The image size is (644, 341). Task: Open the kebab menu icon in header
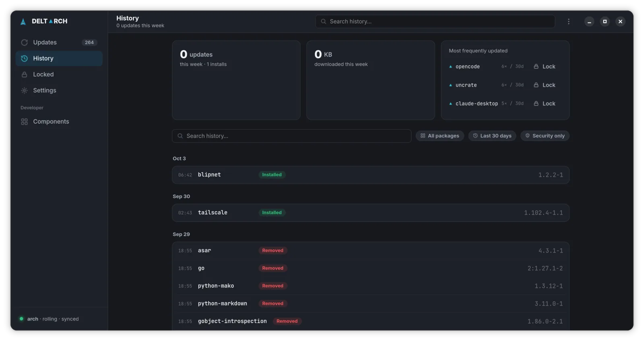click(568, 21)
